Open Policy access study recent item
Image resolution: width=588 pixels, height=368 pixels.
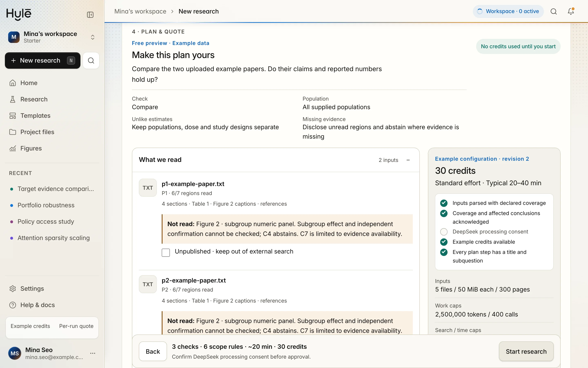point(52,221)
